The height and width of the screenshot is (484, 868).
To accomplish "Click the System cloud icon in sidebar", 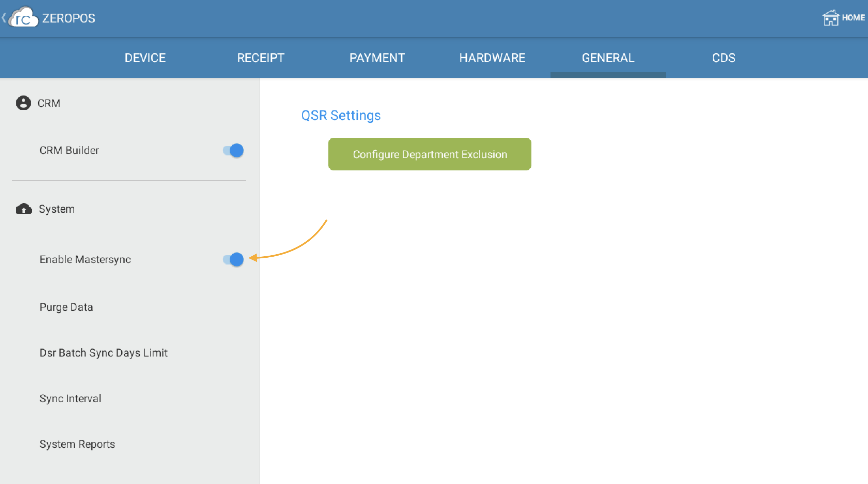I will tap(22, 209).
